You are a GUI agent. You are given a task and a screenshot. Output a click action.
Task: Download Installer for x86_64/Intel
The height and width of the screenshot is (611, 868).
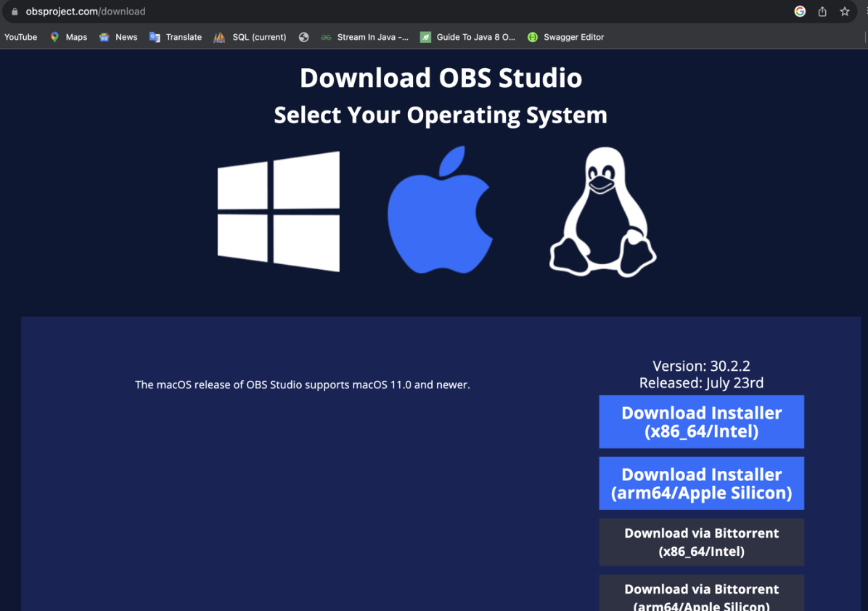701,422
